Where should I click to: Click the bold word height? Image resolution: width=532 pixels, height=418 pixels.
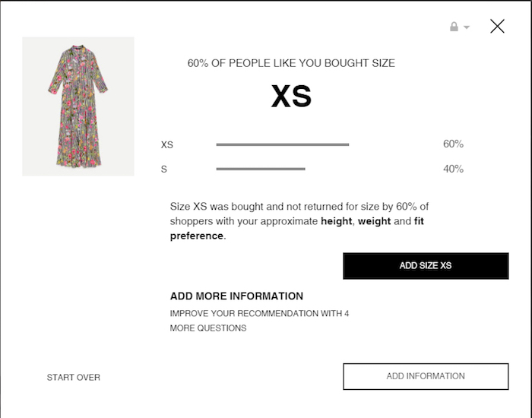coord(336,221)
